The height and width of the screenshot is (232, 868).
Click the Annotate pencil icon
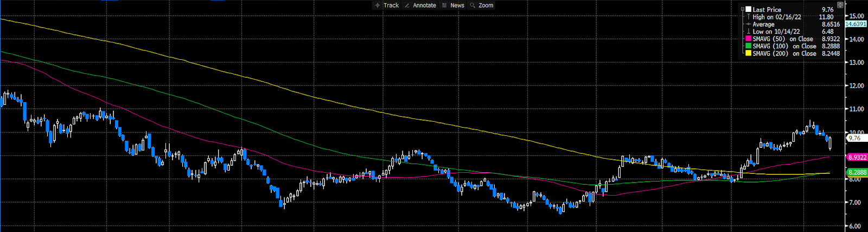pyautogui.click(x=407, y=5)
